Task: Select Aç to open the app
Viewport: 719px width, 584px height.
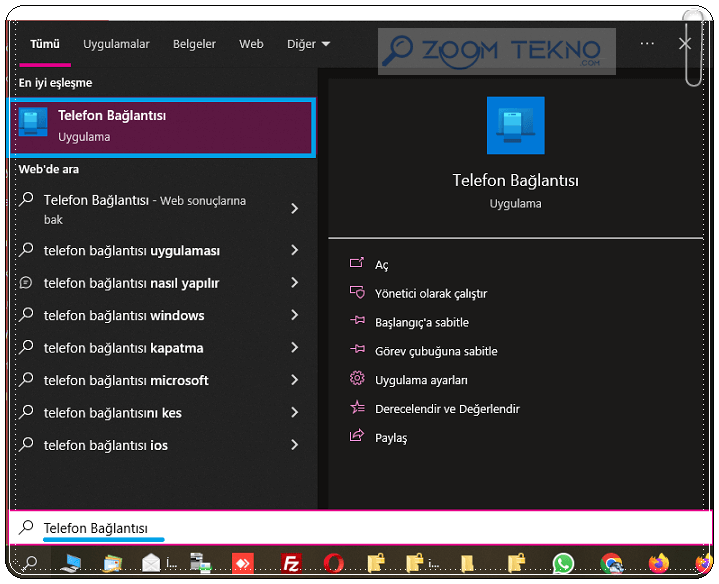Action: coord(382,265)
